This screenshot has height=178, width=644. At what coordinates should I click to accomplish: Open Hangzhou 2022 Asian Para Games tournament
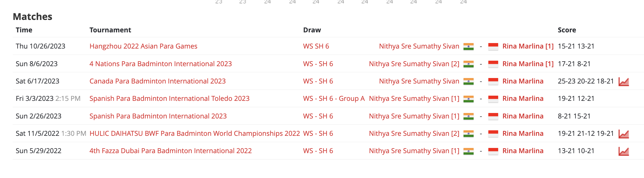(x=143, y=46)
